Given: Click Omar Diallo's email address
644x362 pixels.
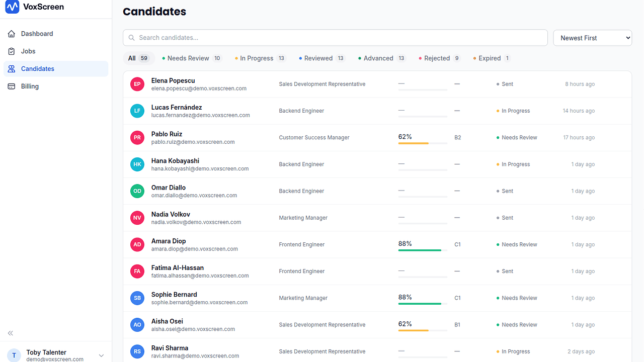Looking at the screenshot, I should click(x=194, y=196).
